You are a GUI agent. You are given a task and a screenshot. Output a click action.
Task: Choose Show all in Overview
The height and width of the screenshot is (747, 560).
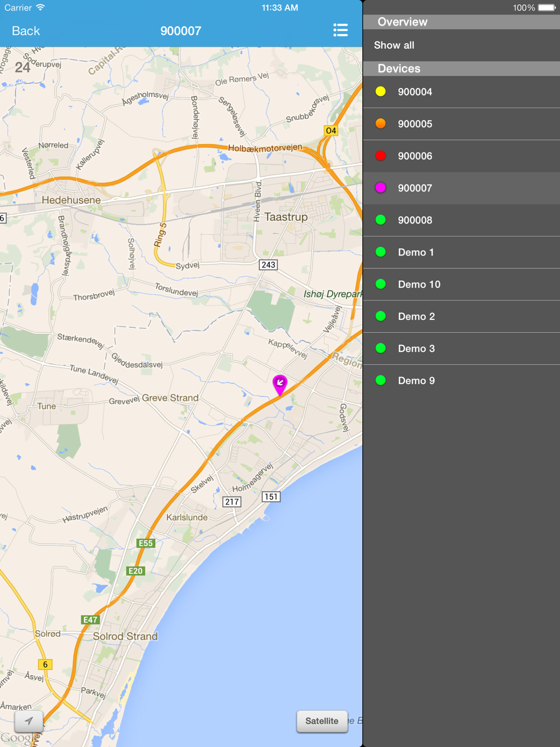[461, 45]
